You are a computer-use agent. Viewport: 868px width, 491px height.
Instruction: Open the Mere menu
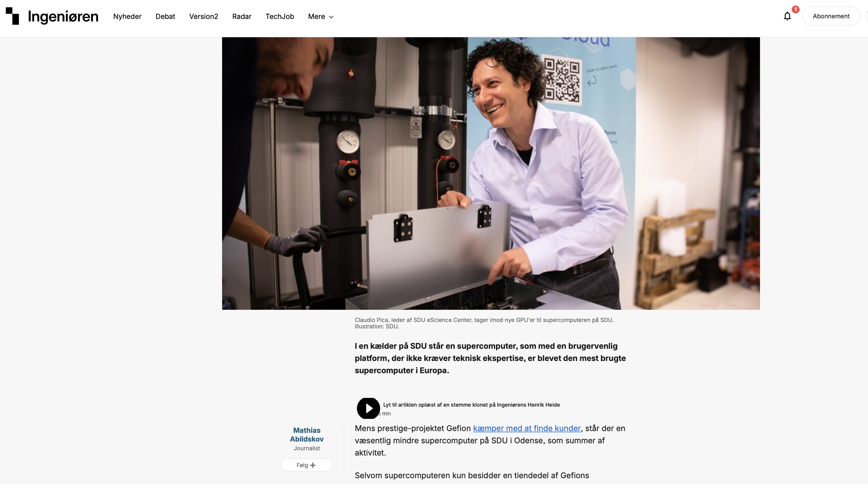pos(320,17)
